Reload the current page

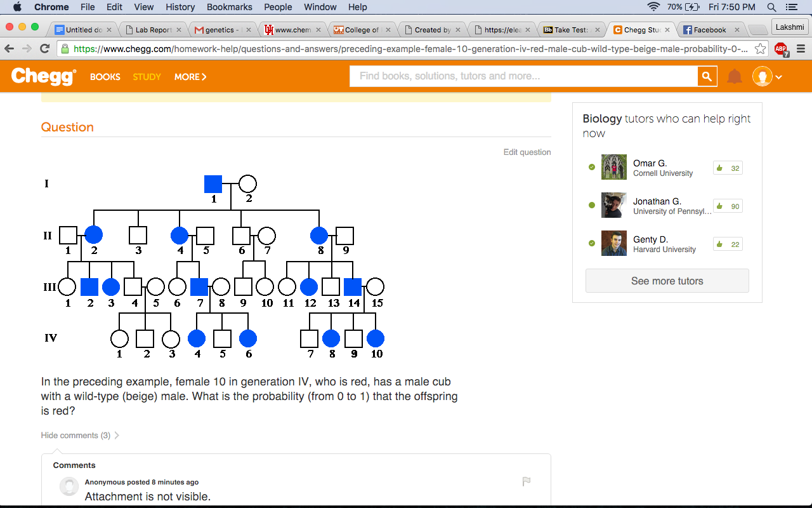(x=44, y=49)
